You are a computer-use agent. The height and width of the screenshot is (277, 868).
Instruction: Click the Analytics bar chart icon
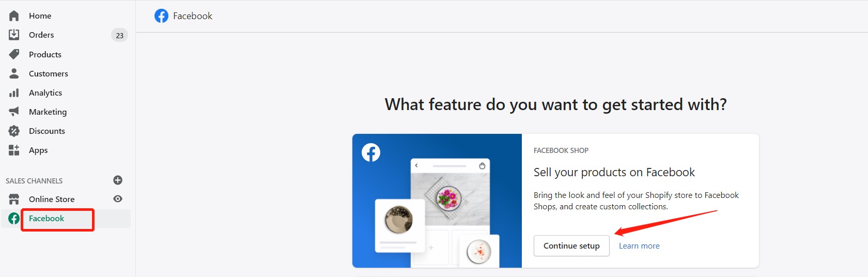pyautogui.click(x=14, y=93)
